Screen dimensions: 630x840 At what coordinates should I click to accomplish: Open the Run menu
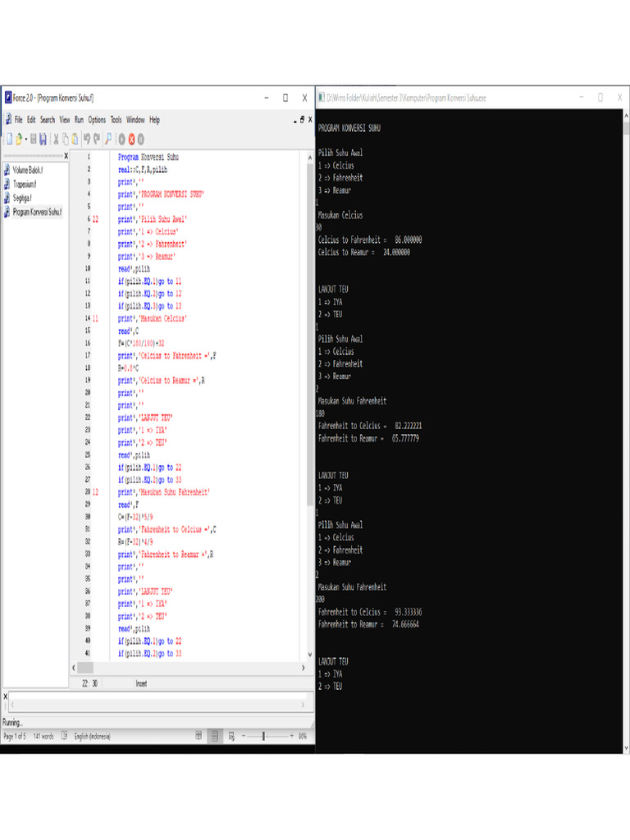point(79,120)
